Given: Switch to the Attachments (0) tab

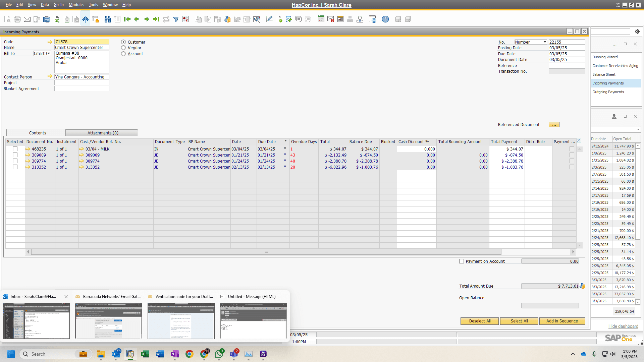Looking at the screenshot, I should coord(103,133).
